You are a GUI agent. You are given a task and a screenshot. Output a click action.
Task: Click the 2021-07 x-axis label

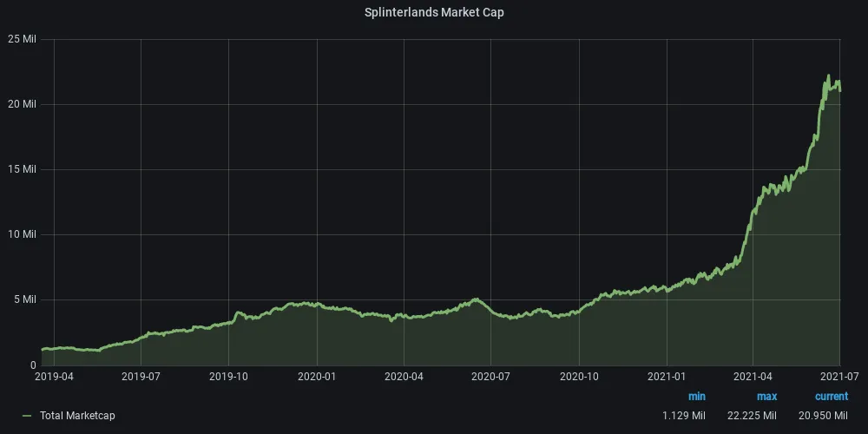pyautogui.click(x=840, y=377)
